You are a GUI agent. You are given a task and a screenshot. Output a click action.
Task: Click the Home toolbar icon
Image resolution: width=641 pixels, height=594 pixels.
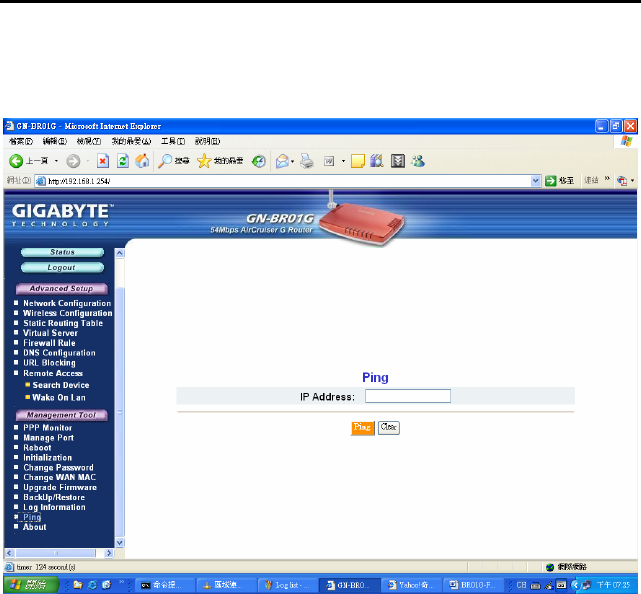pos(142,161)
